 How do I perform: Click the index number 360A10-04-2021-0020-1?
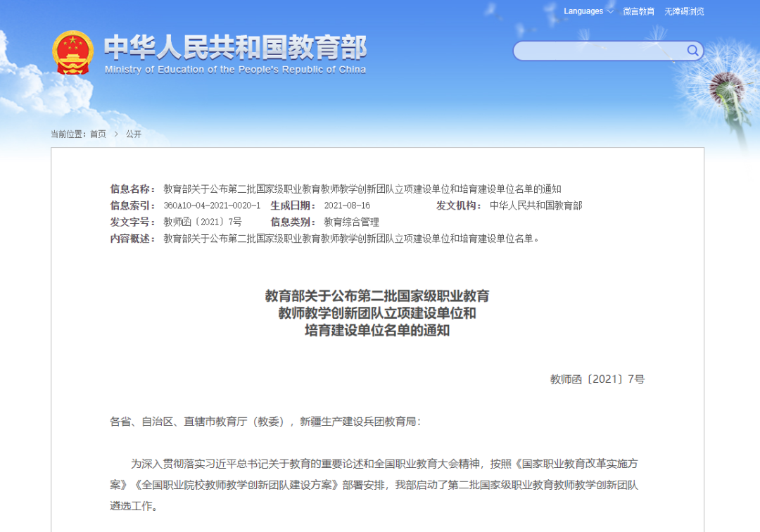click(x=212, y=205)
